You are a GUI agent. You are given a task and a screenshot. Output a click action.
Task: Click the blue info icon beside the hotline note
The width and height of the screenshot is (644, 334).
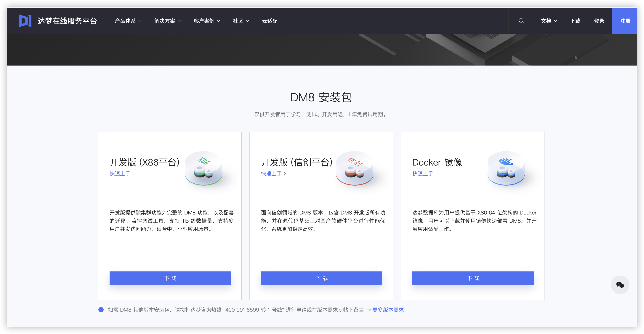click(101, 310)
